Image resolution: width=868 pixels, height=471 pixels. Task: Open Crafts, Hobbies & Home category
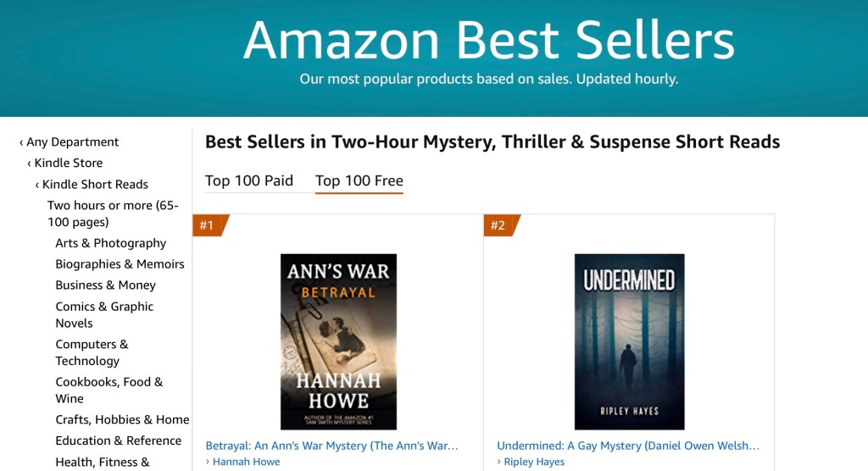tap(122, 419)
